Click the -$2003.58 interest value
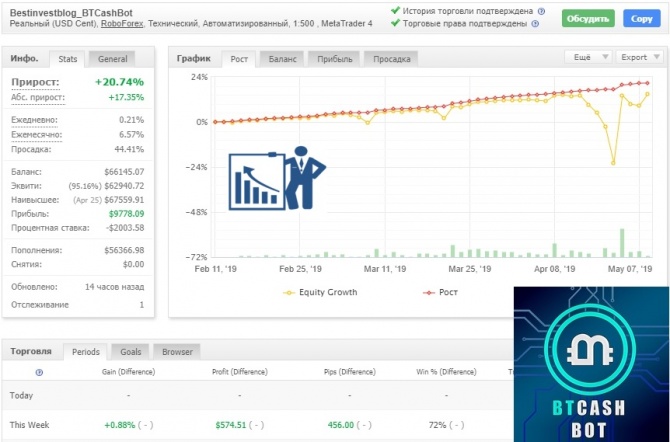This screenshot has width=670, height=442. tap(125, 228)
